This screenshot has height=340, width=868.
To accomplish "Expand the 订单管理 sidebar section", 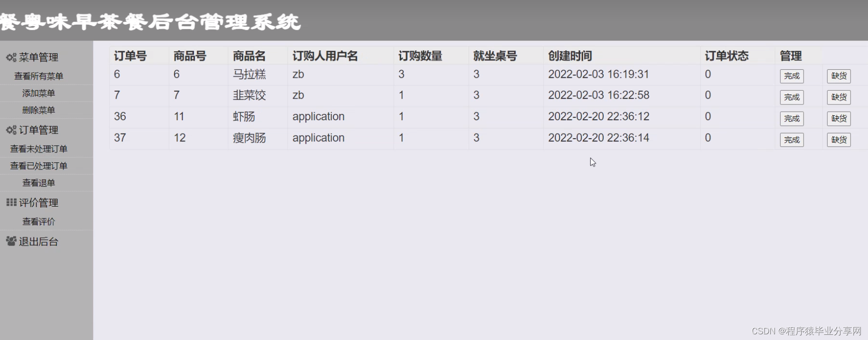I will (x=38, y=130).
